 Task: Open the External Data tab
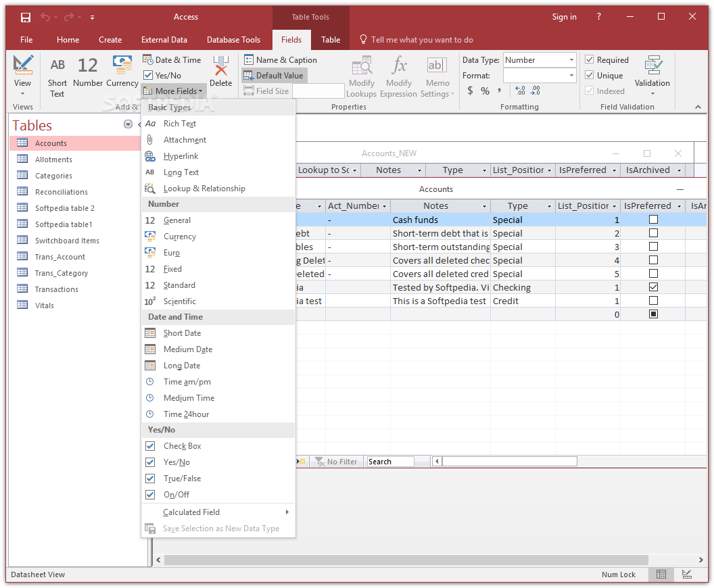click(x=164, y=40)
